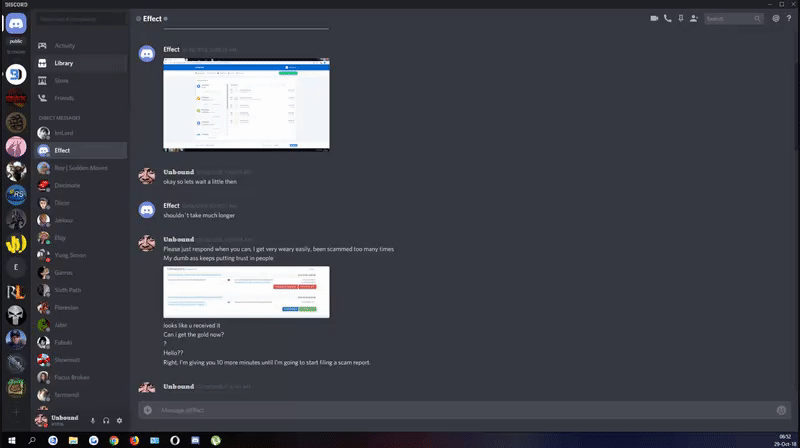Open the mentions inbox icon
This screenshot has height=448, width=800.
point(776,18)
